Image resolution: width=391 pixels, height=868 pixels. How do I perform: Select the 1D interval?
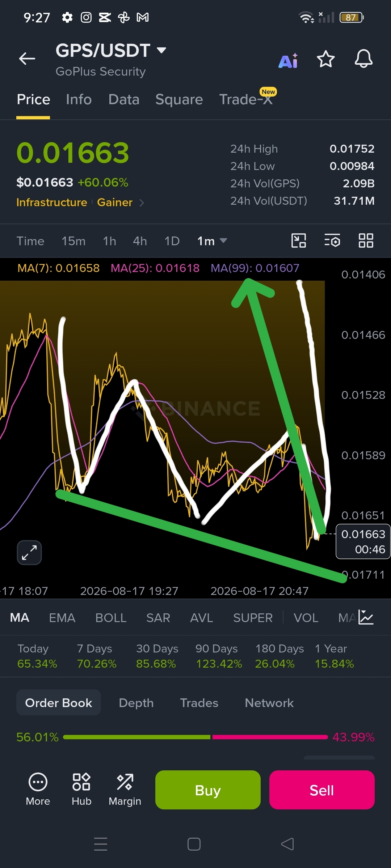point(172,241)
